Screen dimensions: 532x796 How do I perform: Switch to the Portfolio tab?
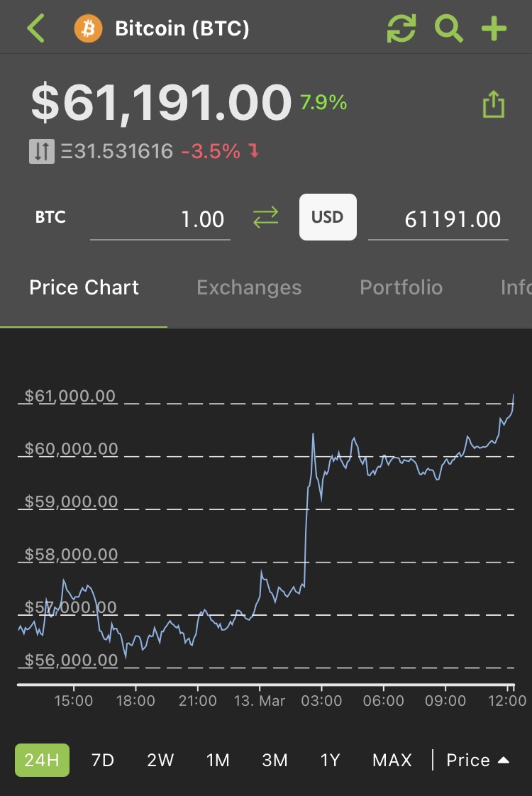coord(401,287)
